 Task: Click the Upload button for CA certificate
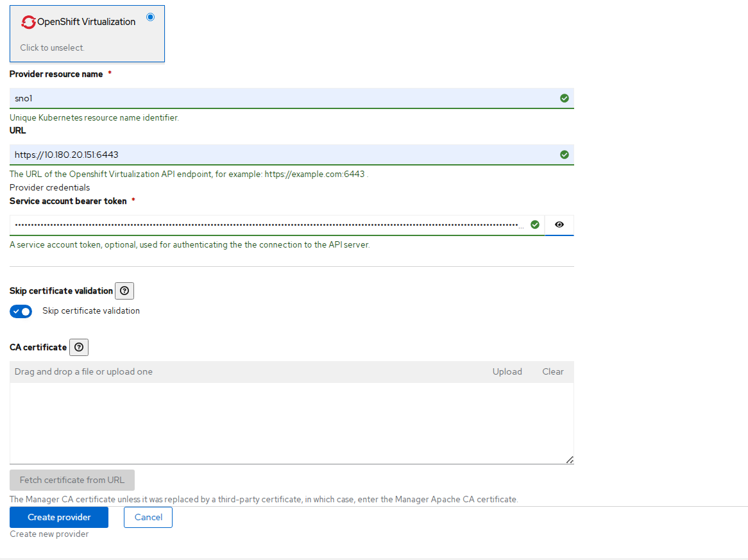click(507, 372)
